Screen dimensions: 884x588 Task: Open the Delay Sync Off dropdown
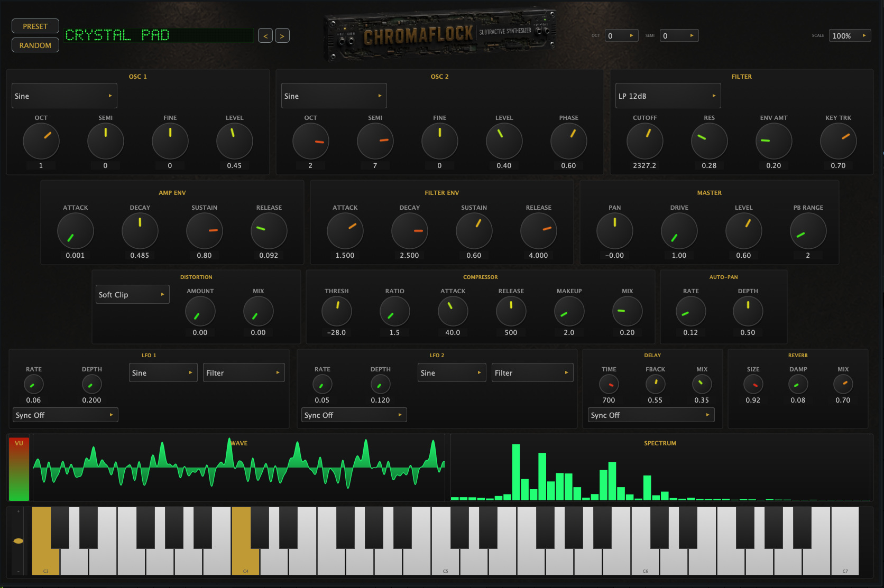click(x=651, y=415)
